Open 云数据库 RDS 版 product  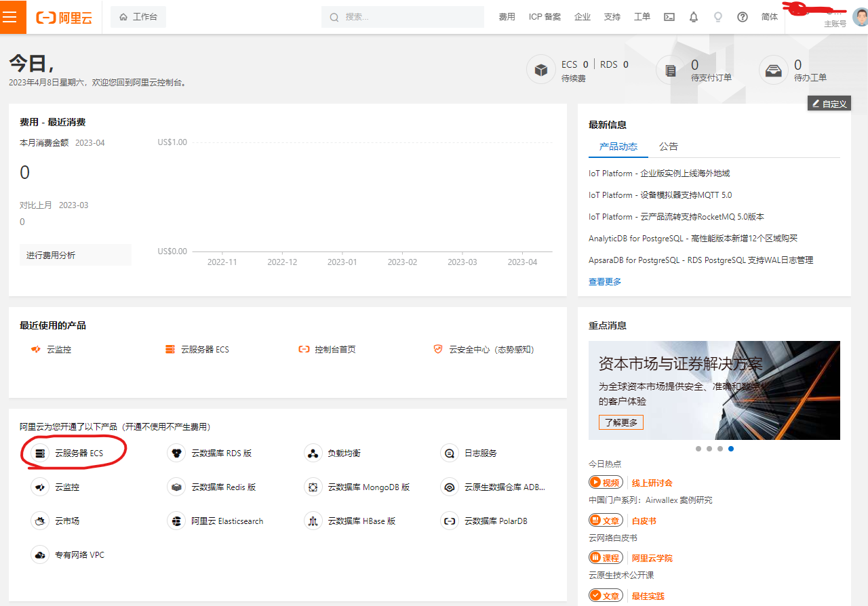pyautogui.click(x=210, y=453)
